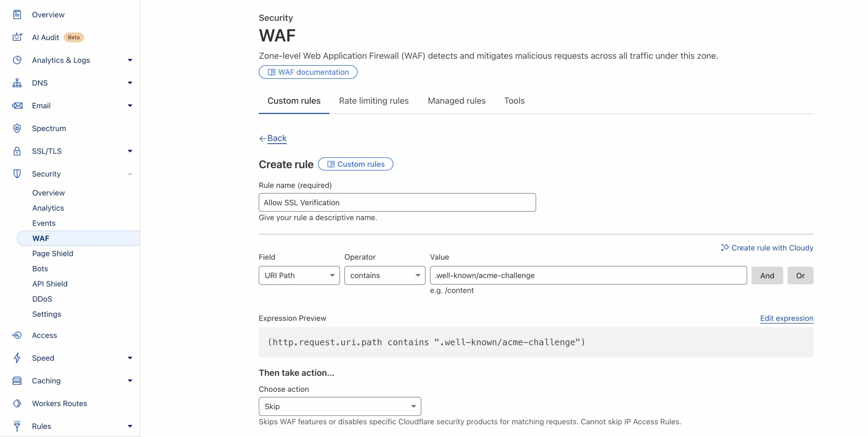Open Page Shield in Security submenu
The image size is (868, 437).
53,254
